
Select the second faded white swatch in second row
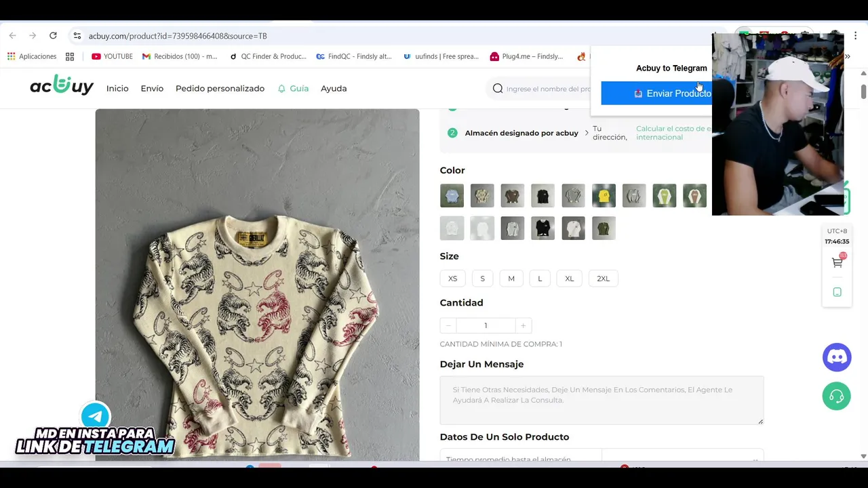(x=482, y=228)
